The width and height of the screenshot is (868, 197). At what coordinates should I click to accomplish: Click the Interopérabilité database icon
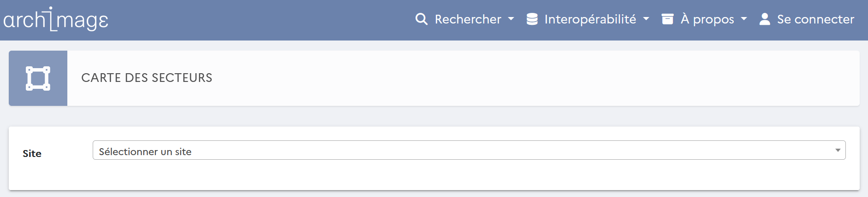(x=532, y=19)
